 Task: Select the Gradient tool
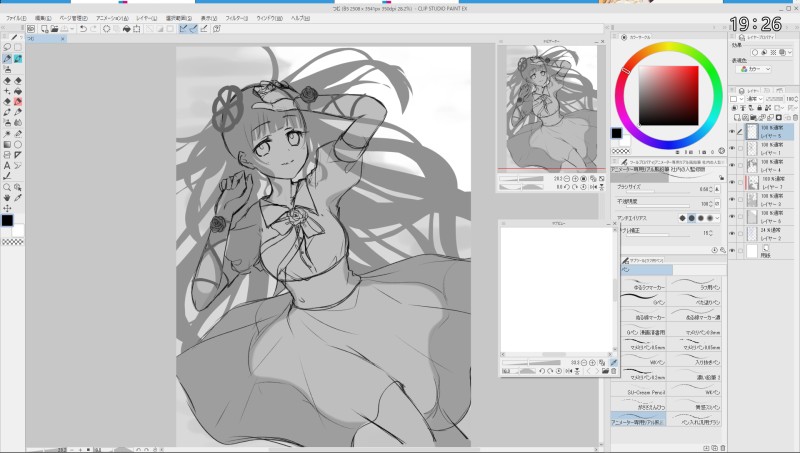point(7,144)
